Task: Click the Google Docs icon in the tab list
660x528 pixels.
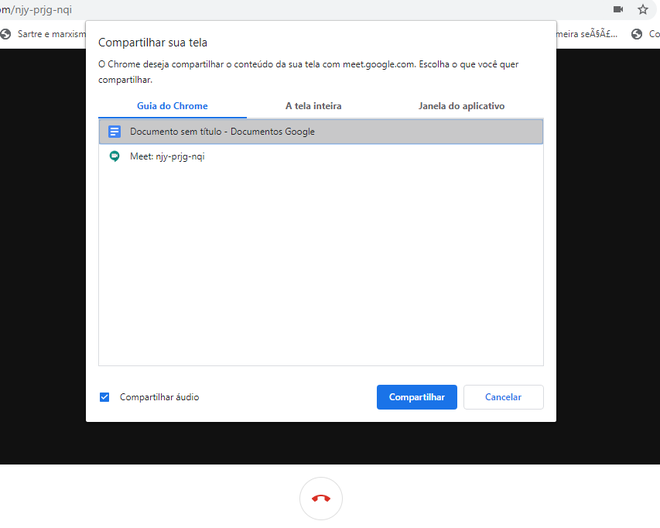Action: pyautogui.click(x=114, y=131)
